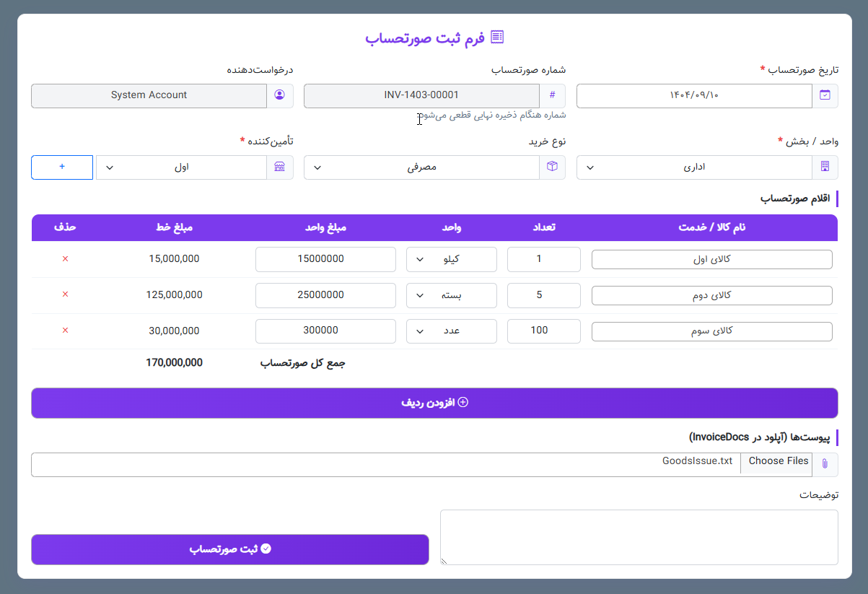Delete the کالای اول row with its × icon
Image resolution: width=868 pixels, height=594 pixels.
coord(65,259)
